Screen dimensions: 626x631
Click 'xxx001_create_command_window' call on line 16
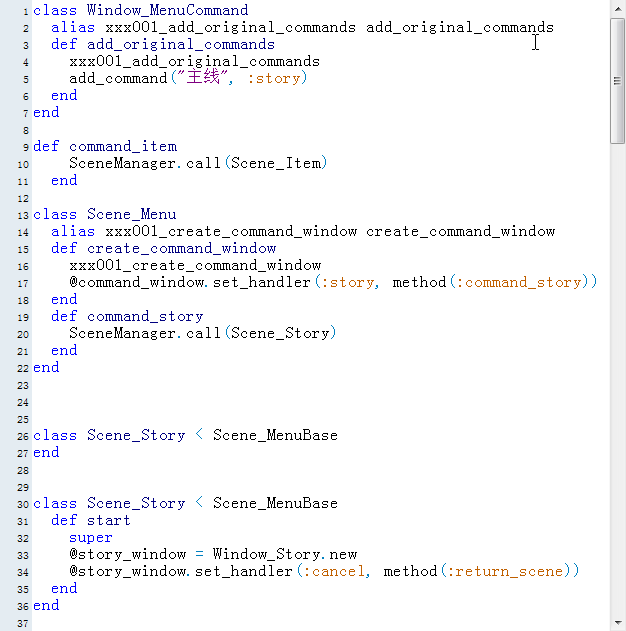(195, 266)
